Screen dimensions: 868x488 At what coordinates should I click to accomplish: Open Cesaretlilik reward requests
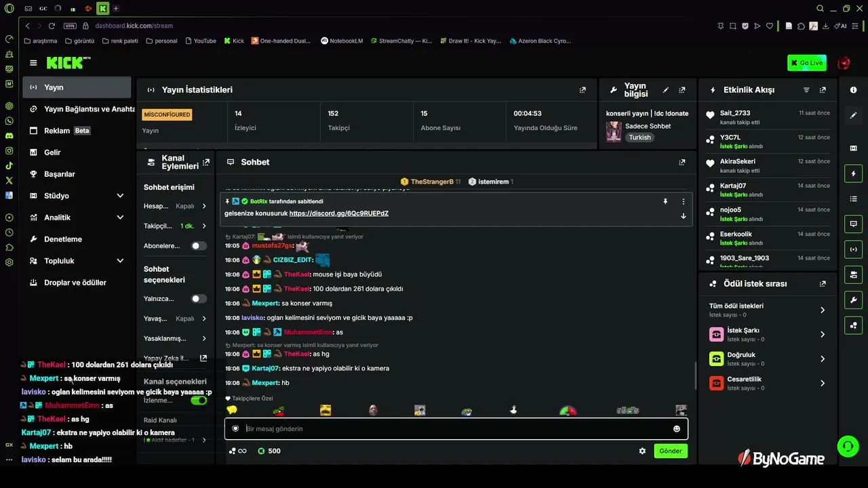pos(767,383)
